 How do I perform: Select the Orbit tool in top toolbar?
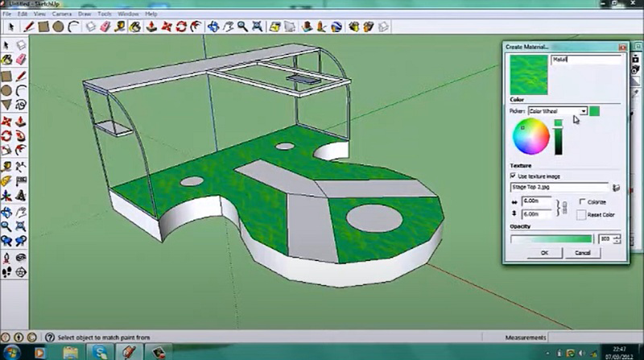point(213,27)
